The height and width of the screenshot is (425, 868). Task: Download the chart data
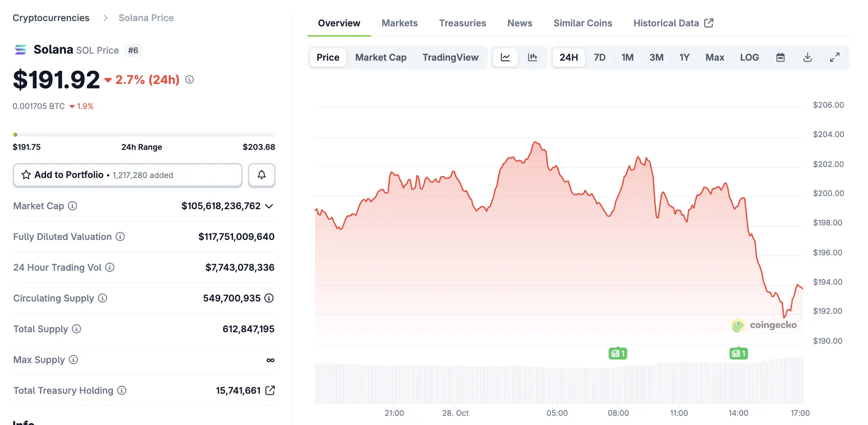(807, 57)
